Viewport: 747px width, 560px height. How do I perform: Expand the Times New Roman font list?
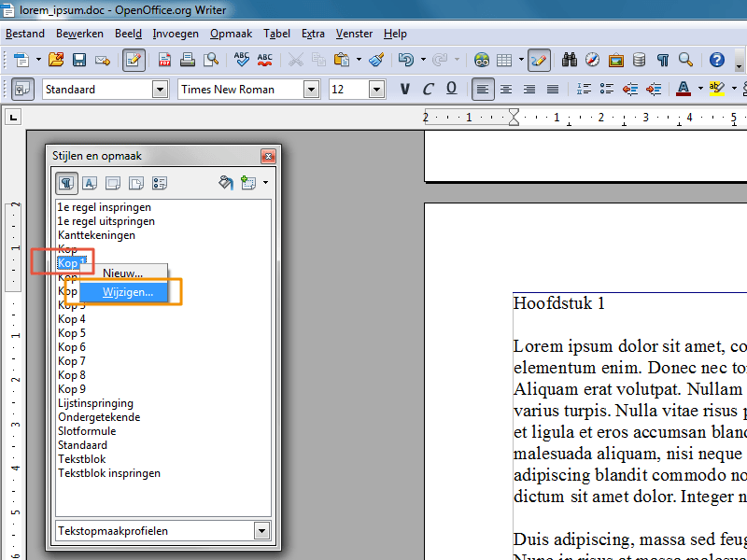click(x=311, y=90)
